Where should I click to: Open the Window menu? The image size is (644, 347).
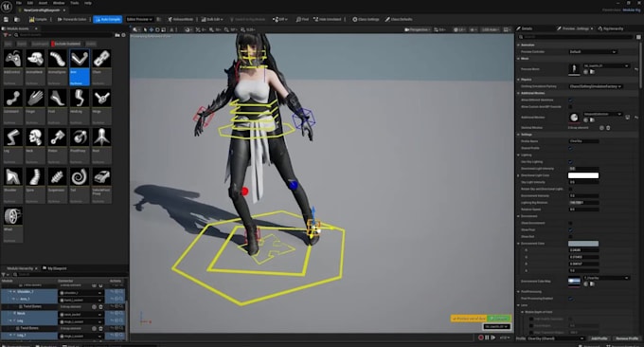click(x=59, y=3)
